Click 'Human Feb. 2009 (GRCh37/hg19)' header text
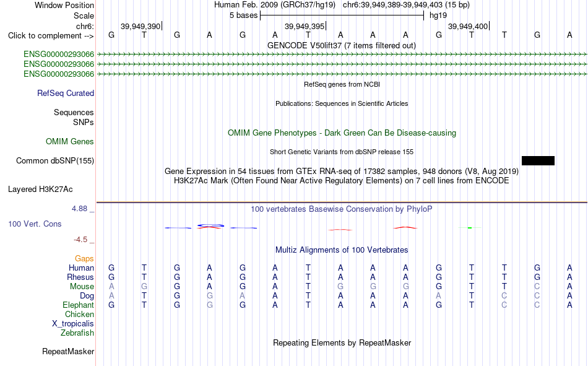This screenshot has height=366, width=588. [x=274, y=5]
